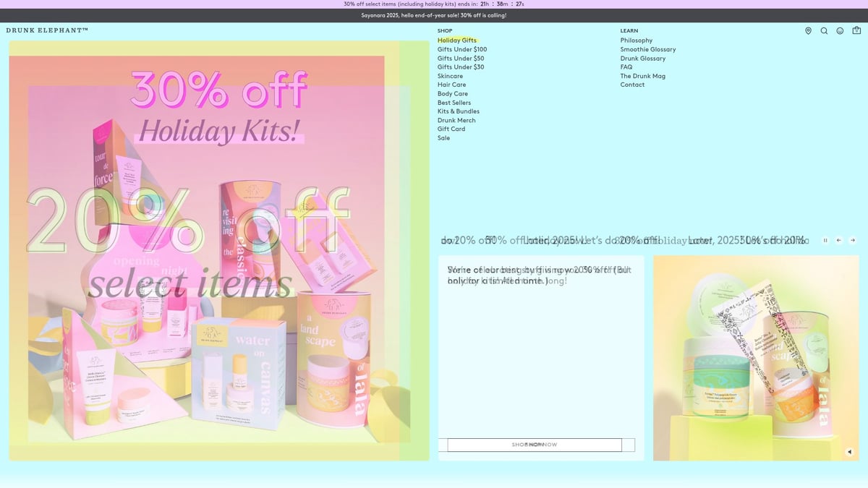Select Gifts Under $100 link
The image size is (868, 488).
461,49
